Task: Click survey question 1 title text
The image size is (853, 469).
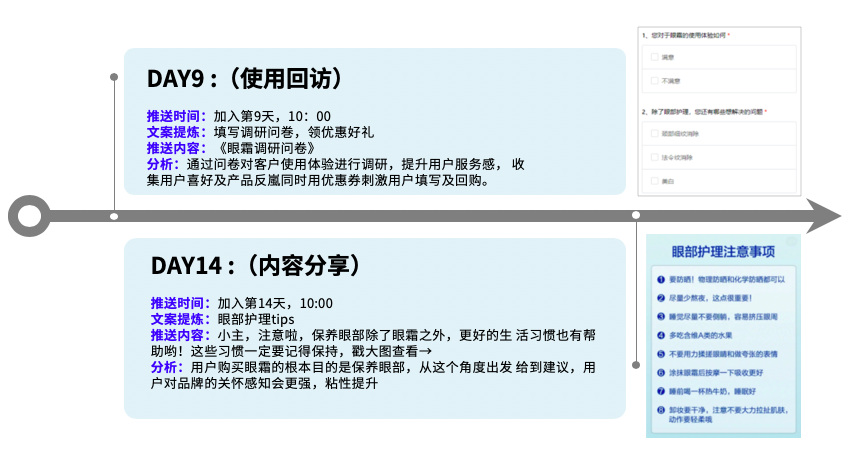Action: click(x=688, y=35)
